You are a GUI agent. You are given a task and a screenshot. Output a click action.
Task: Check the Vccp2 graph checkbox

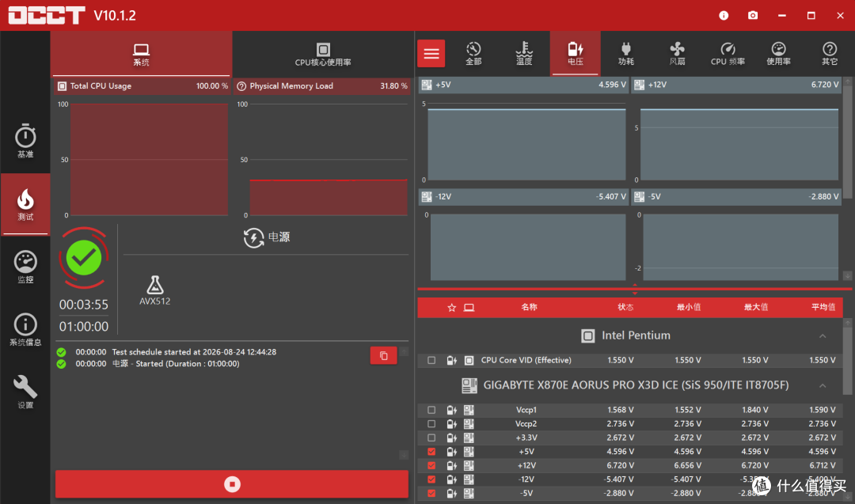[x=432, y=424]
